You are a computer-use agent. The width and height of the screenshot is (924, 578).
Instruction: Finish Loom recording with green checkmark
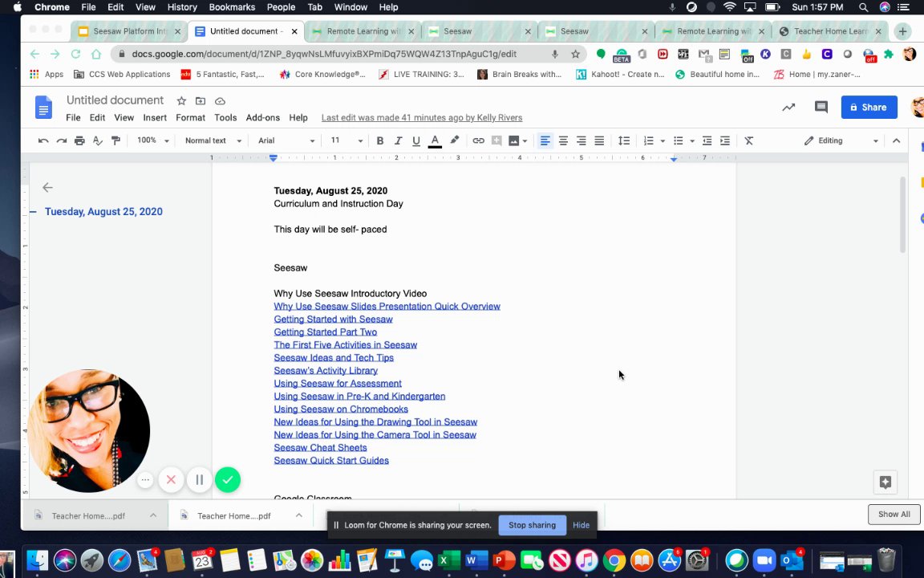pos(228,480)
